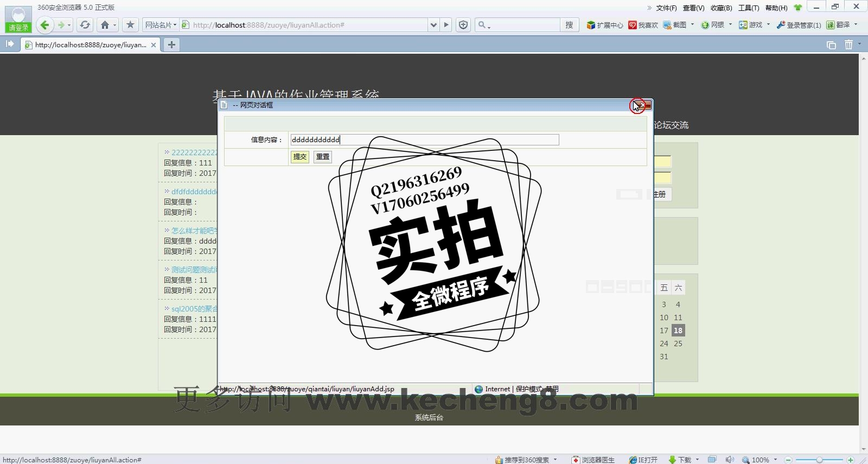Click the skin T-shirt icon

point(798,8)
